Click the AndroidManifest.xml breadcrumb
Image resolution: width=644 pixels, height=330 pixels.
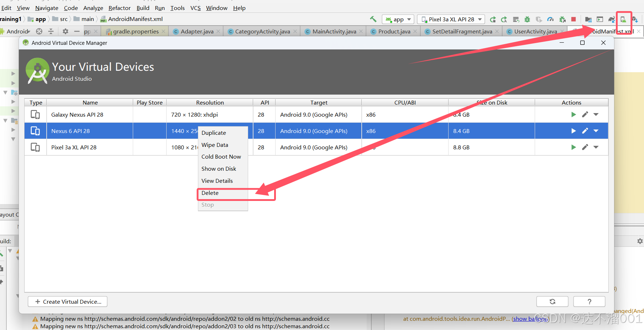click(131, 19)
